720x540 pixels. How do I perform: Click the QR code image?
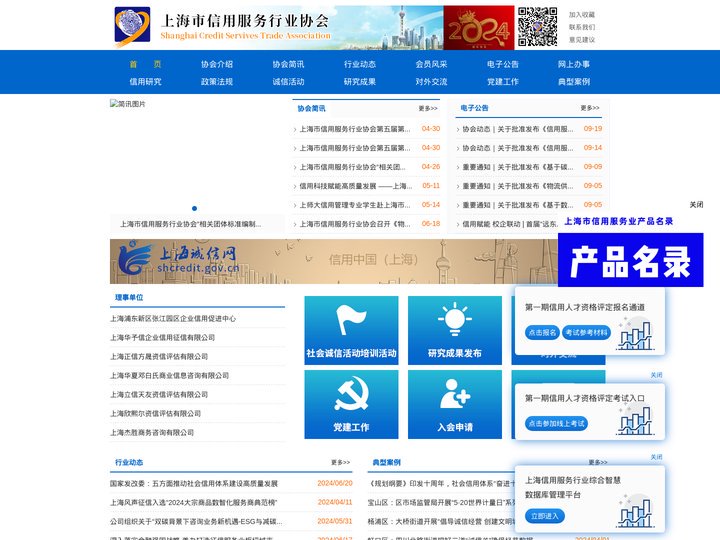[x=537, y=27]
